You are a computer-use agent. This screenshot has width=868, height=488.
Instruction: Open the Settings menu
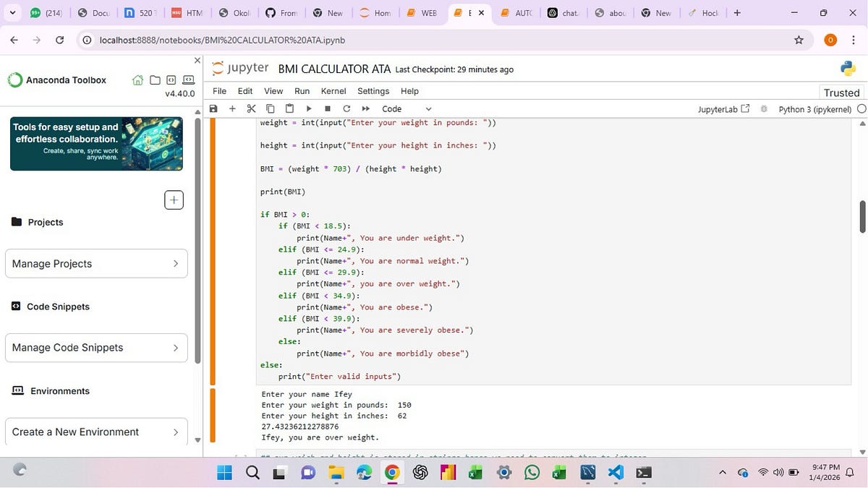tap(373, 91)
